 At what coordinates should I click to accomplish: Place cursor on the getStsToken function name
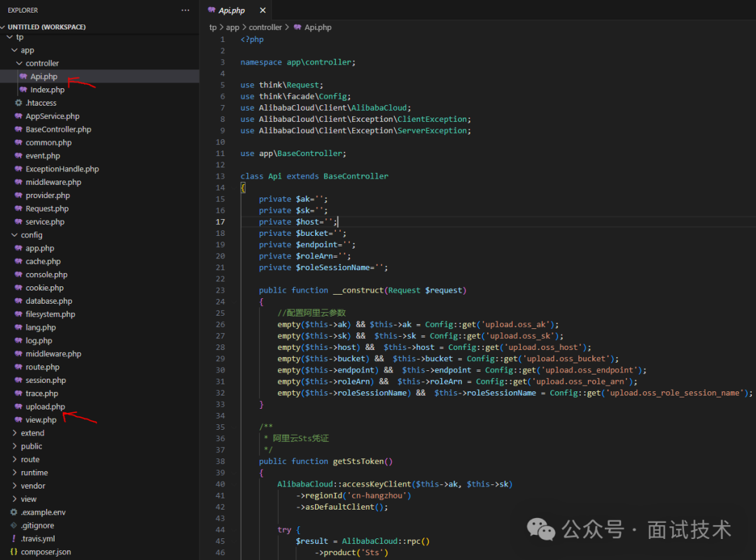pyautogui.click(x=358, y=461)
